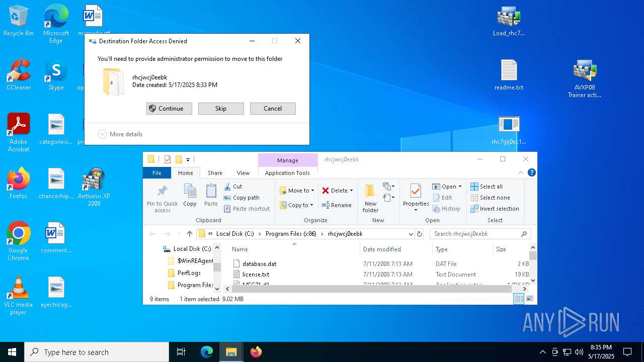Open Copy to dropdown

[x=297, y=205]
